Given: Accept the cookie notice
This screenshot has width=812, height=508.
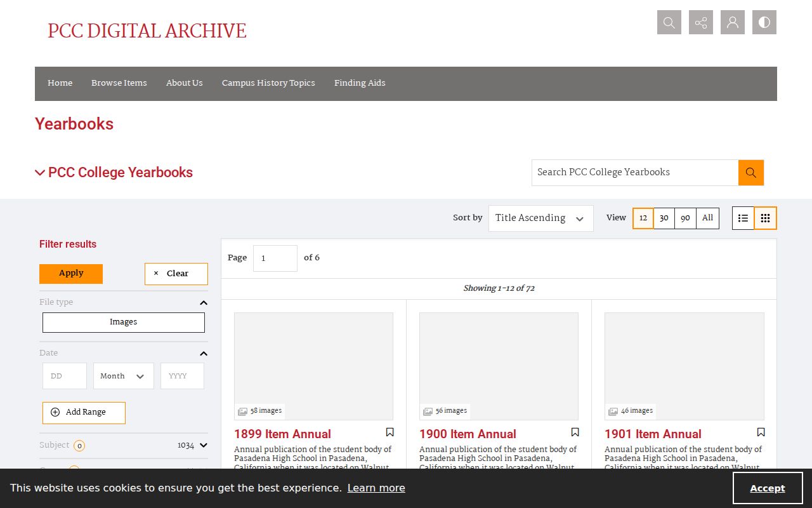Looking at the screenshot, I should point(768,488).
